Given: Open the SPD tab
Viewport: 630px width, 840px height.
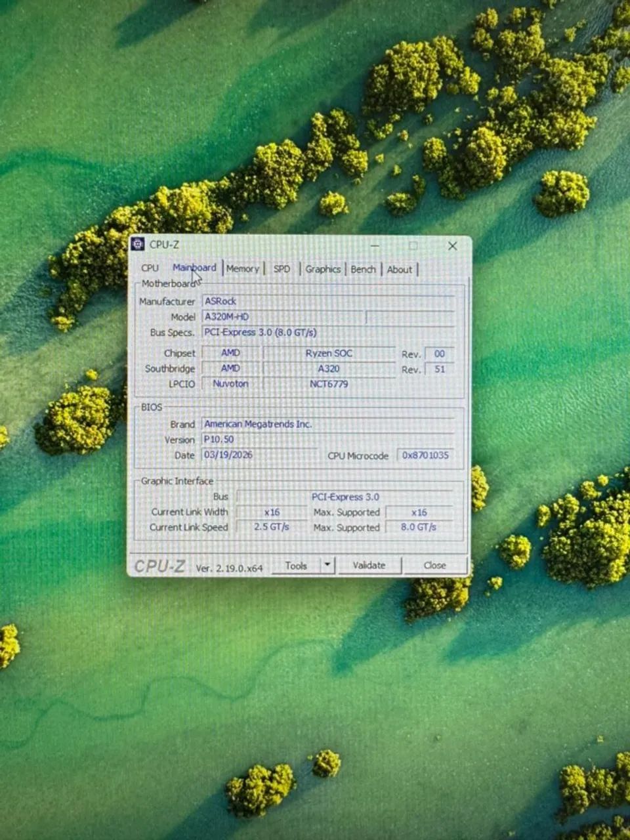Looking at the screenshot, I should [282, 269].
